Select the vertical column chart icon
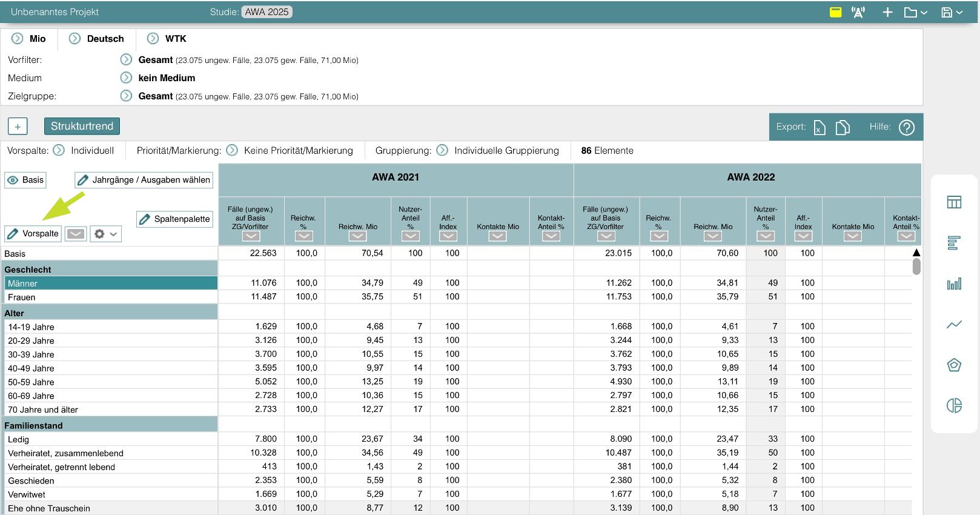The height and width of the screenshot is (515, 980). [954, 284]
